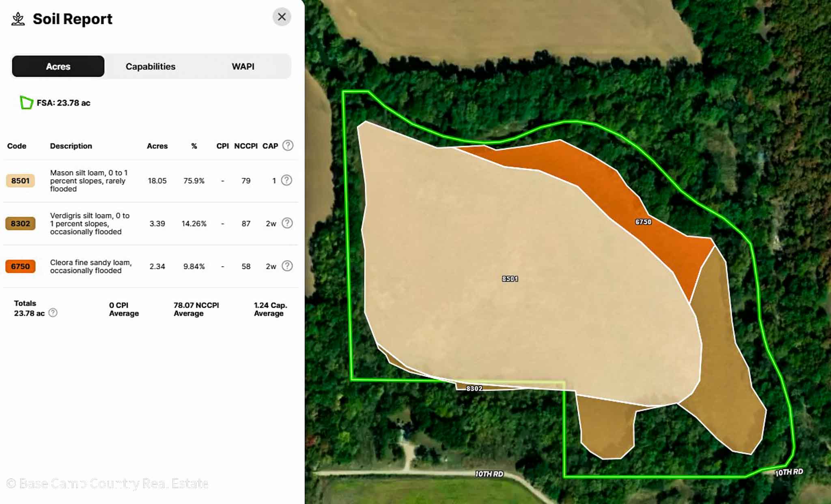Click the Soil Report plant icon
This screenshot has height=504, width=831.
[18, 19]
